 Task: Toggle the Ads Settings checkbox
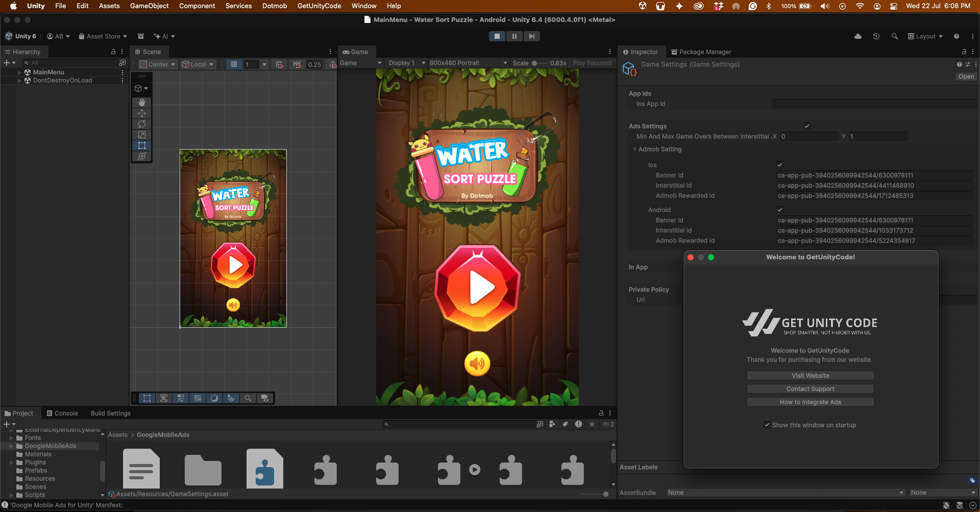[x=807, y=126]
